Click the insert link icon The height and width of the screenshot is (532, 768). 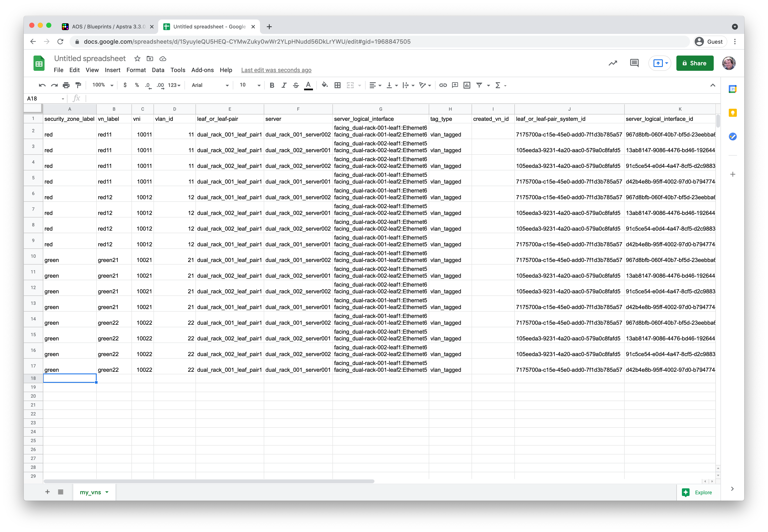(443, 85)
